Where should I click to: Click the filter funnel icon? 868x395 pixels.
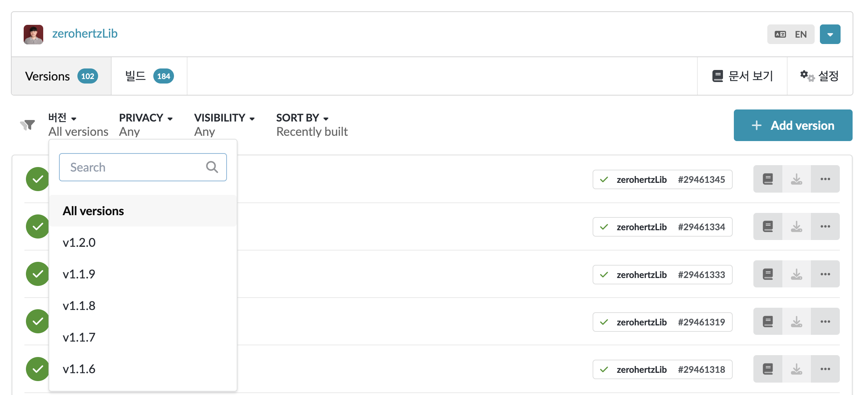point(27,125)
